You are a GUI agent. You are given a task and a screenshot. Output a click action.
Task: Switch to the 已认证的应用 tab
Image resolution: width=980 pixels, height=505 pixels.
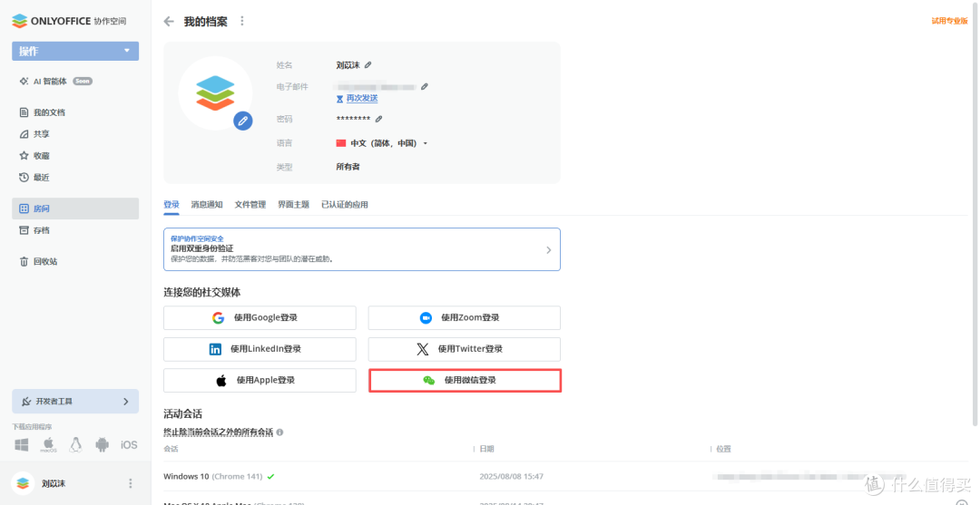tap(345, 205)
